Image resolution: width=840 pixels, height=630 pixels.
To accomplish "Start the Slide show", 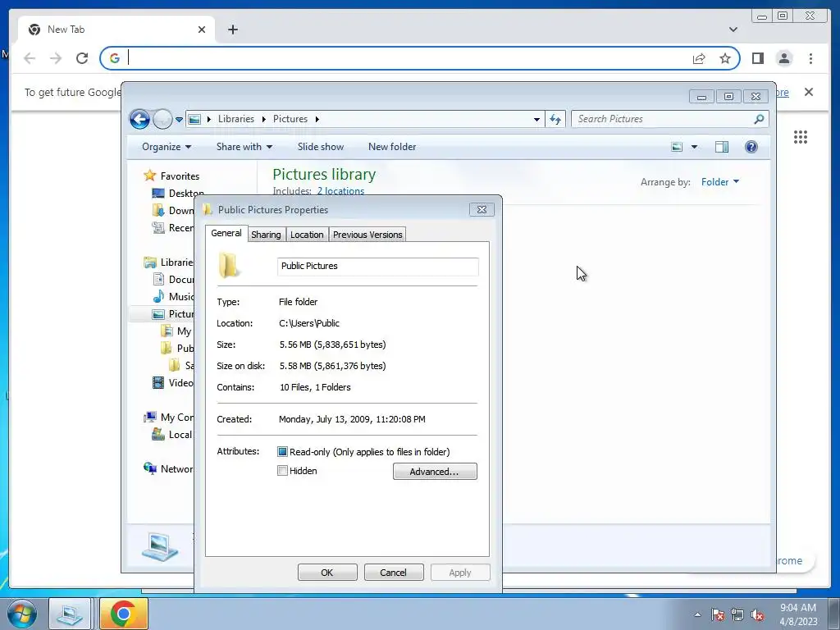I will tap(321, 147).
